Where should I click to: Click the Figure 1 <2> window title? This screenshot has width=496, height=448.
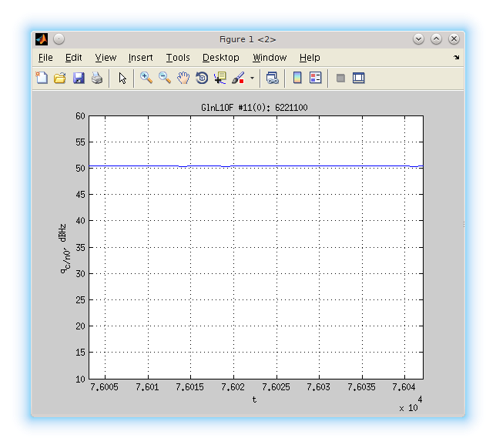click(x=248, y=39)
